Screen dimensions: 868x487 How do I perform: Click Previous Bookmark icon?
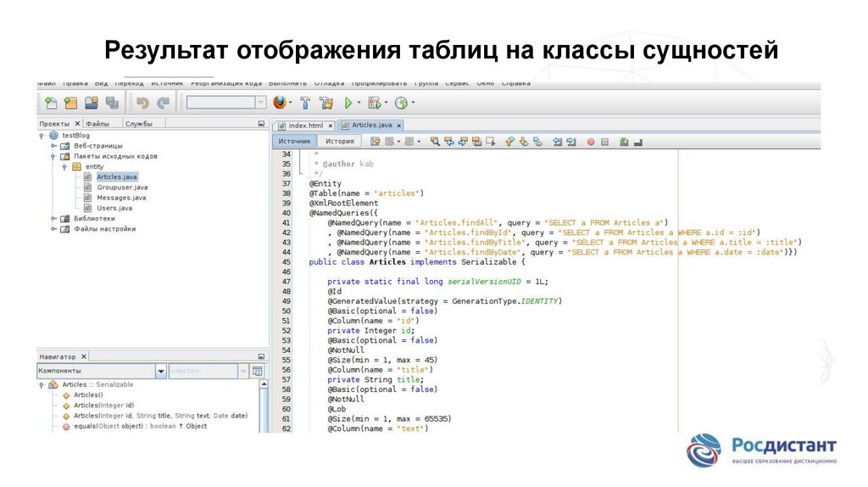coord(509,142)
